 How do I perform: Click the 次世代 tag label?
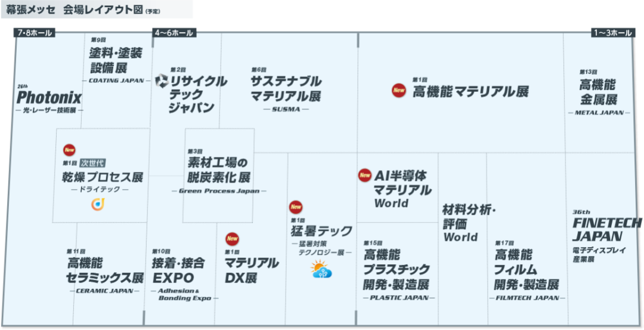[x=92, y=163]
